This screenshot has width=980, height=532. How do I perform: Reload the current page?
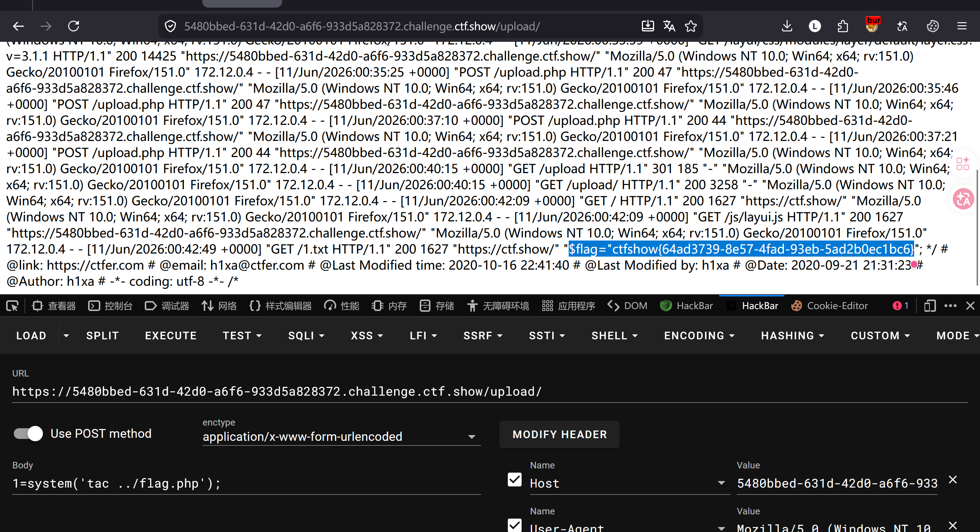coord(74,26)
